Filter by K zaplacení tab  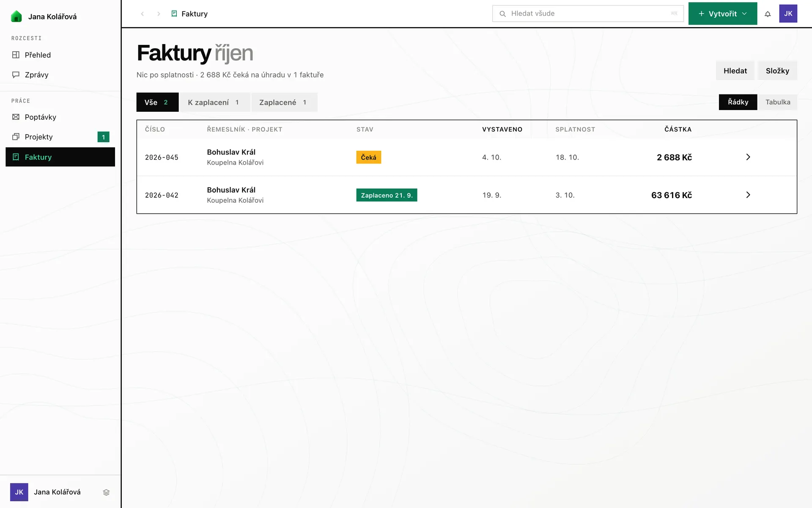(x=214, y=102)
